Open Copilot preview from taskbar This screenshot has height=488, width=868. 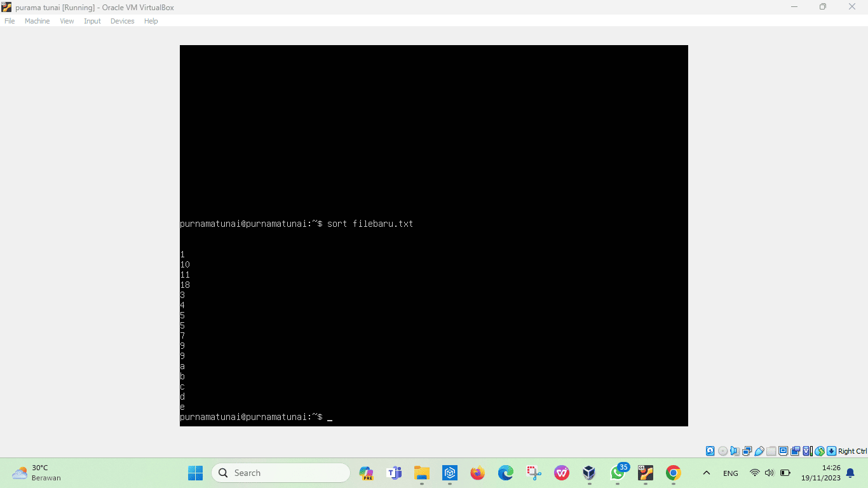click(366, 473)
